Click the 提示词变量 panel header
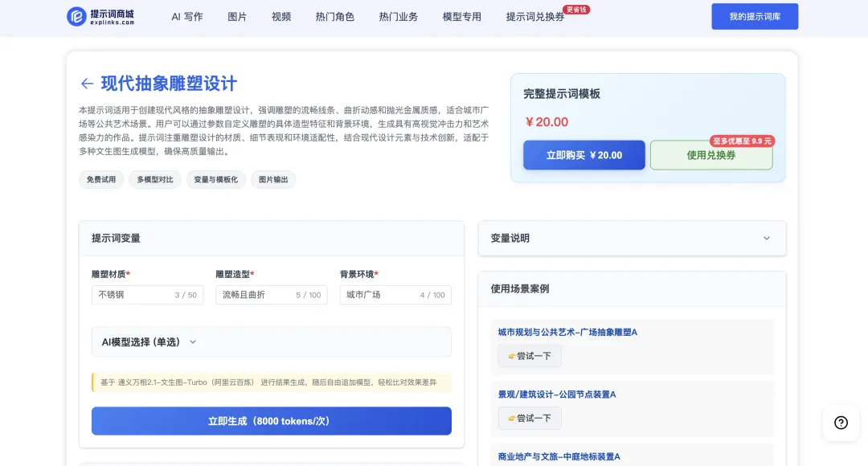 click(x=272, y=239)
